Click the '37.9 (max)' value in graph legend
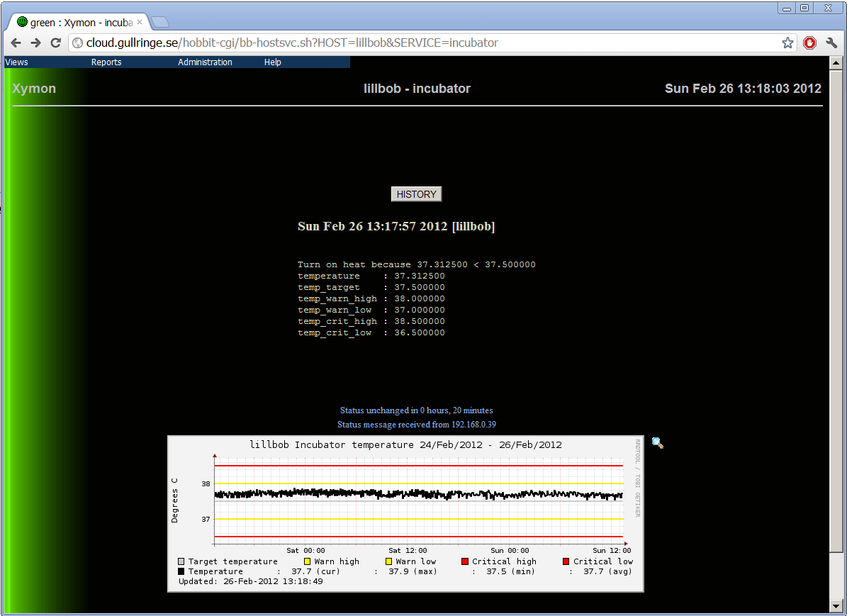The height and width of the screenshot is (616, 847). [x=413, y=571]
